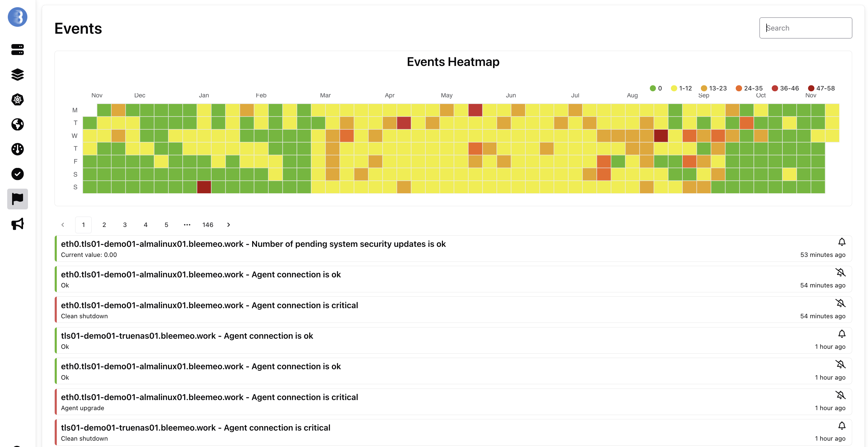Select the Services layers icon in sidebar
This screenshot has width=868, height=447.
[17, 75]
